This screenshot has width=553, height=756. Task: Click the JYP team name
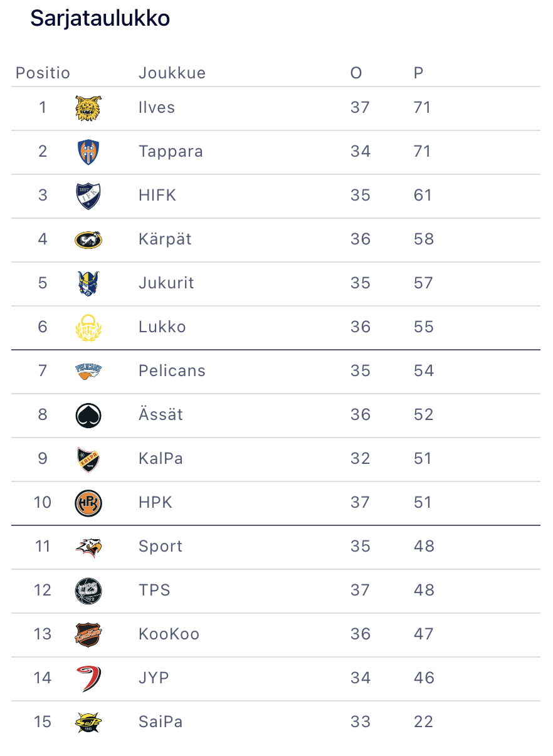click(x=154, y=678)
